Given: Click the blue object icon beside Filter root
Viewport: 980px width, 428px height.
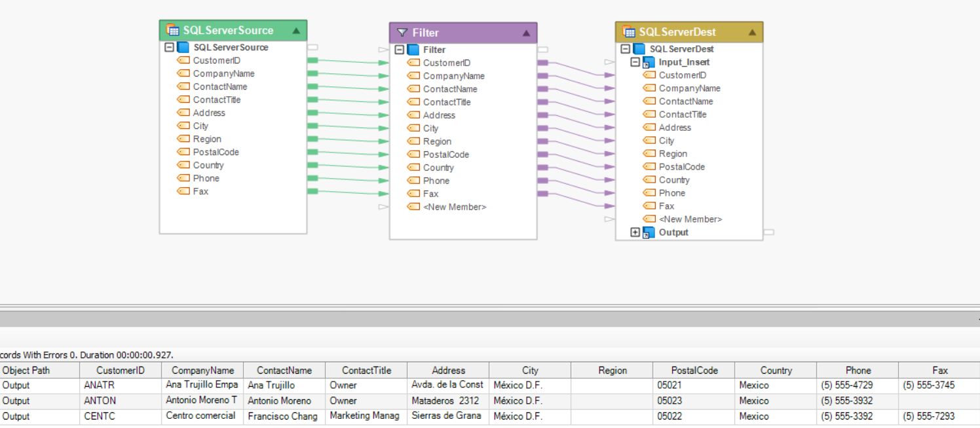Looking at the screenshot, I should click(x=411, y=49).
